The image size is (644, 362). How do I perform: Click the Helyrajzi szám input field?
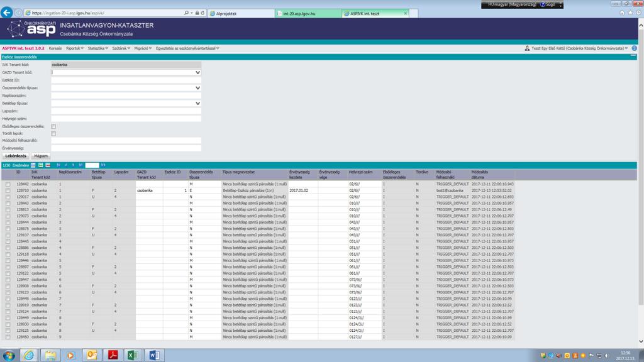[x=126, y=119]
